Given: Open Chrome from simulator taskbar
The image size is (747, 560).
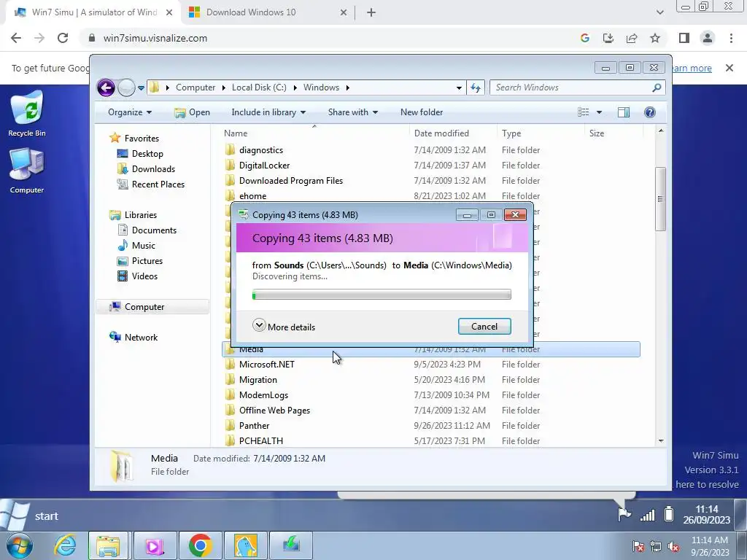Looking at the screenshot, I should tap(200, 545).
